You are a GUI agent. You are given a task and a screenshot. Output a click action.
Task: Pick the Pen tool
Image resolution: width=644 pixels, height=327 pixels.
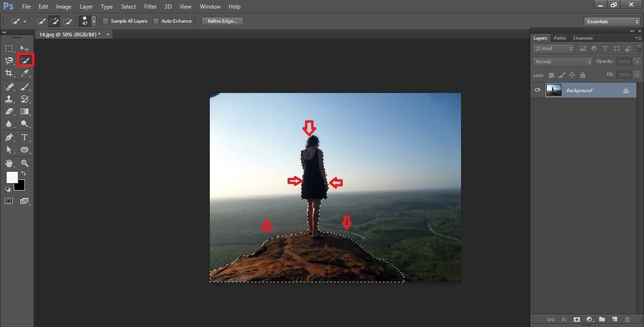point(8,137)
